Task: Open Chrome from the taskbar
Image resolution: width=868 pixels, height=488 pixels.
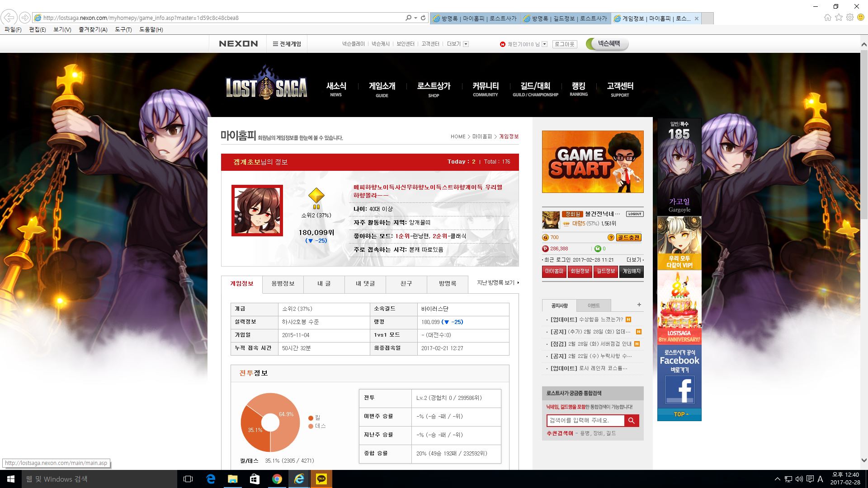Action: click(277, 479)
